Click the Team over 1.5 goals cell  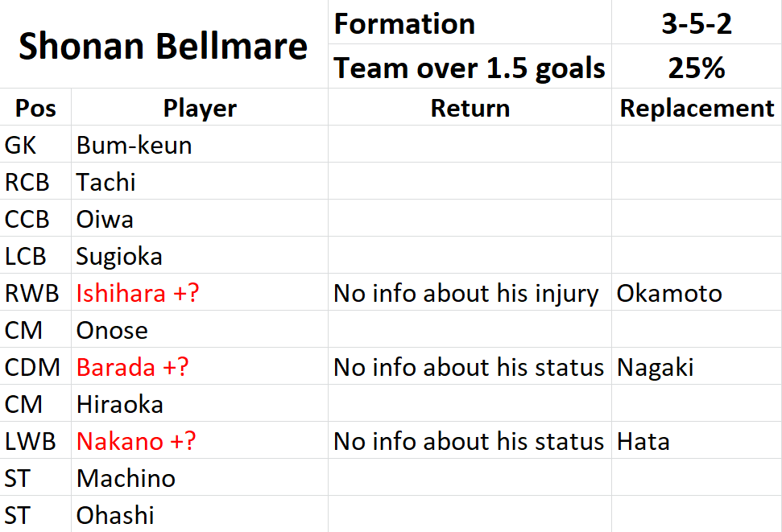point(470,66)
